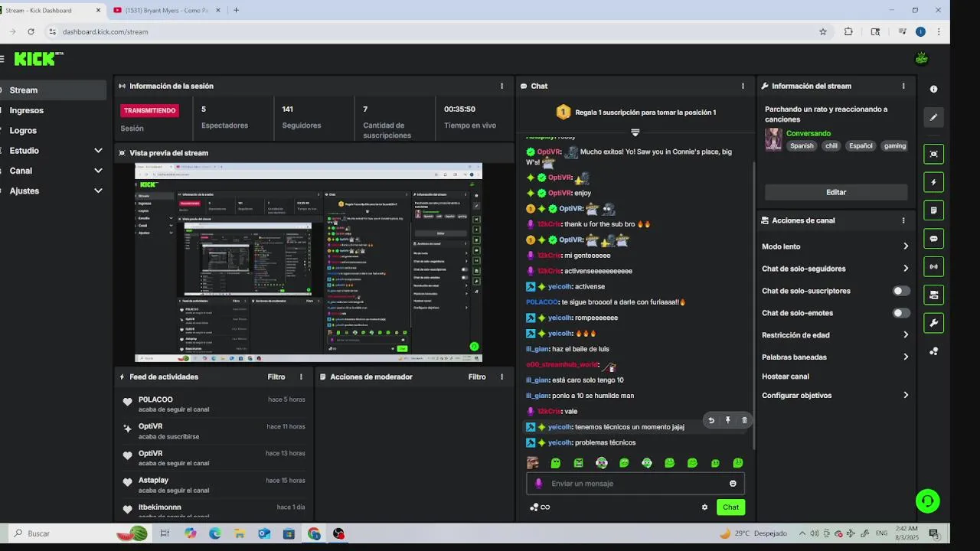
Task: Open Palabras baneadas options
Action: tap(835, 357)
